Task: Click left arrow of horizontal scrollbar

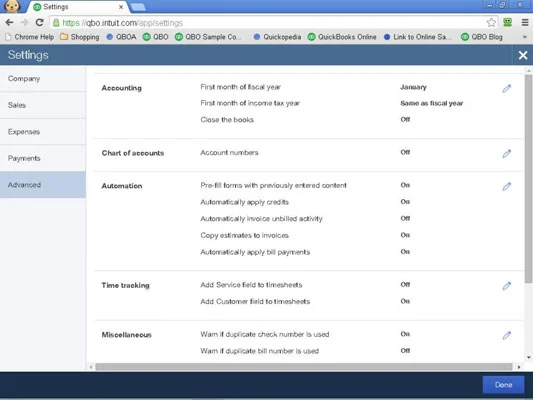Action: coord(91,367)
